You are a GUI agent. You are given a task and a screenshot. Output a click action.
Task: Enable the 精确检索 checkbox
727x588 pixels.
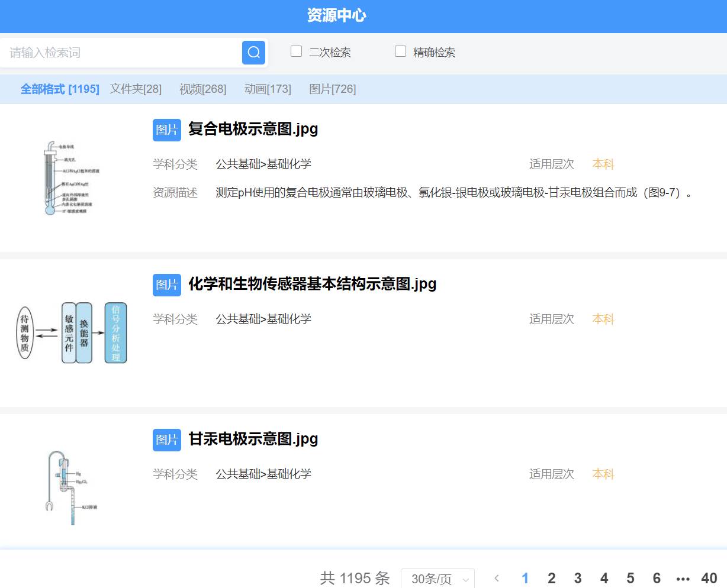(401, 51)
